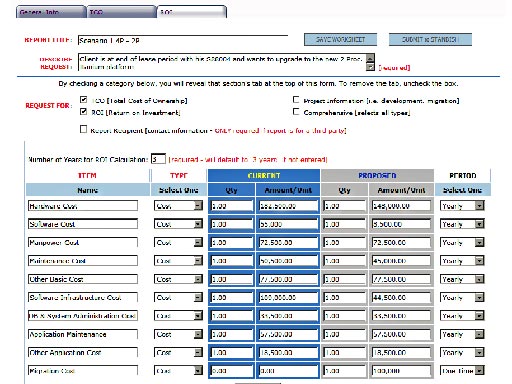This screenshot has height=384, width=512.
Task: Edit the Other Basic Cost name field
Action: coord(83,279)
